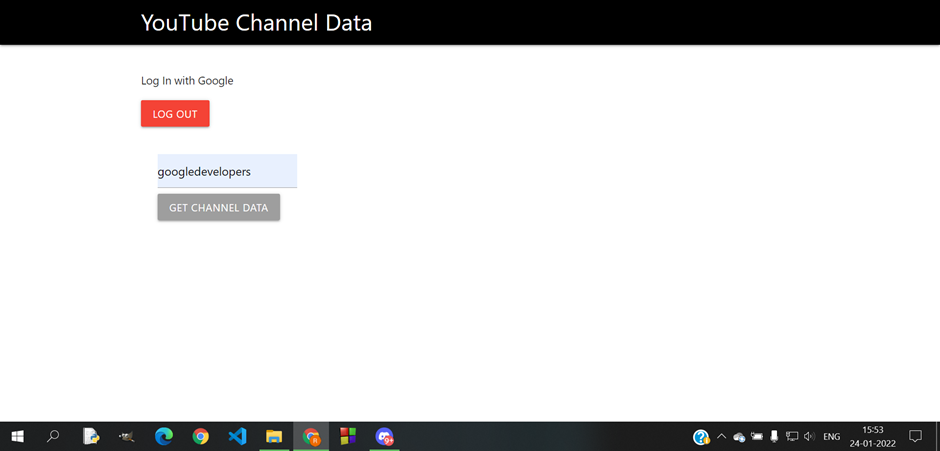The width and height of the screenshot is (940, 451).
Task: Open the four-colored squares taskbar app
Action: (348, 437)
